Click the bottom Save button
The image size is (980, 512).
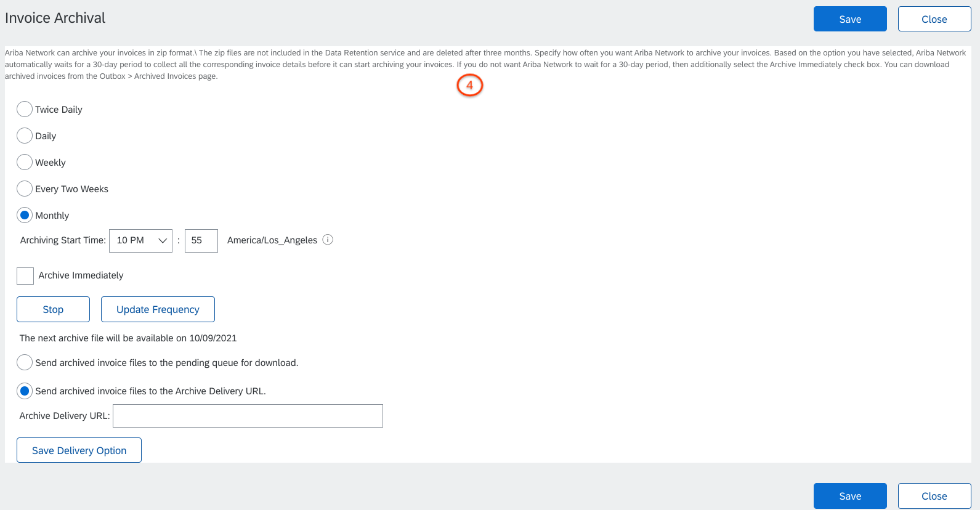pos(850,496)
